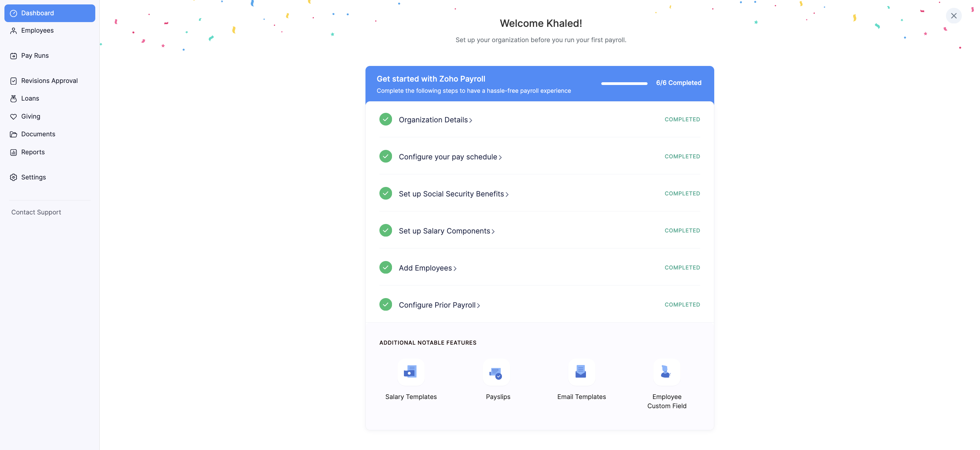Click green checkmark beside Configure Prior Payroll
This screenshot has width=980, height=450.
pos(386,305)
